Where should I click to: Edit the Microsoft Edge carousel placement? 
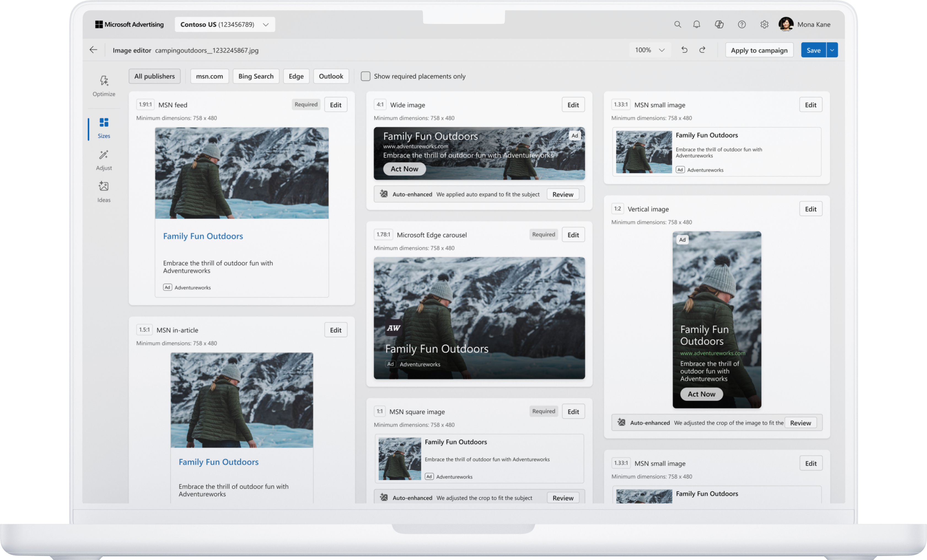(x=573, y=235)
